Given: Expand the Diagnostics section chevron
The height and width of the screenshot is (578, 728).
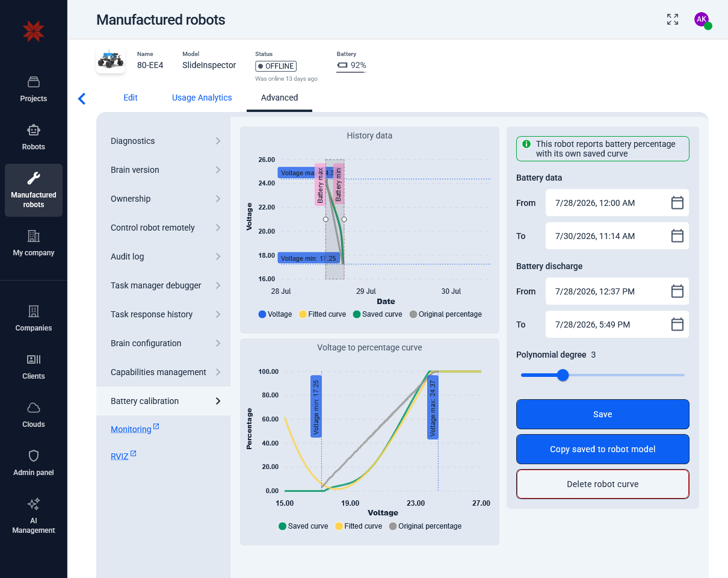Looking at the screenshot, I should click(218, 141).
